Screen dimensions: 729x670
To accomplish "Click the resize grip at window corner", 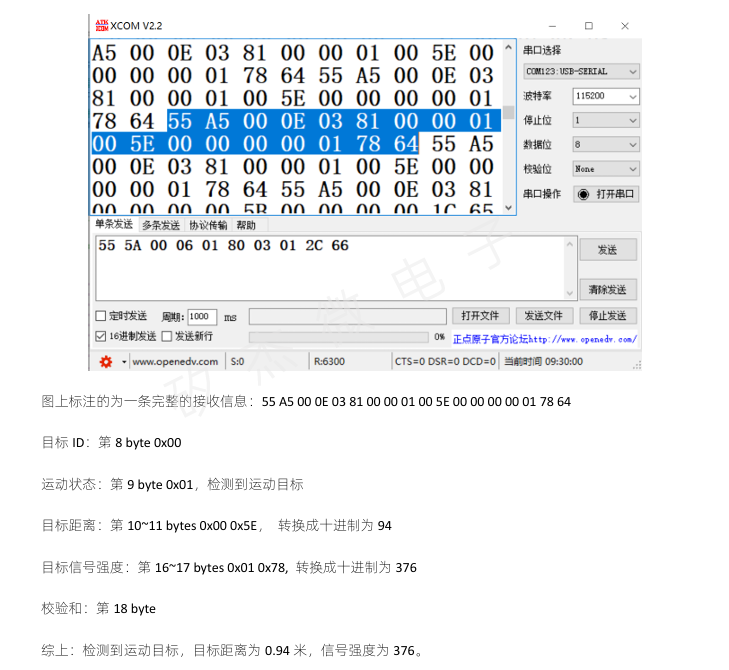I will tap(637, 366).
